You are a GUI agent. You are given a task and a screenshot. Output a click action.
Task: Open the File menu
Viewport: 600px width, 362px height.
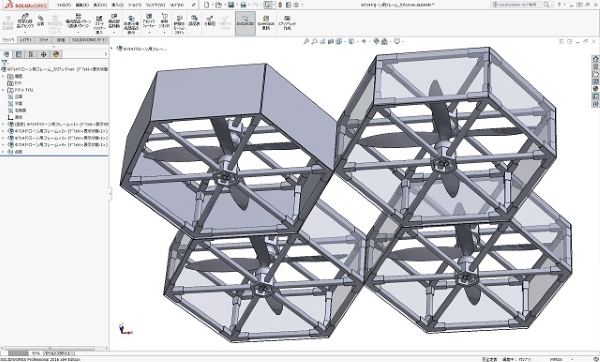coord(64,5)
